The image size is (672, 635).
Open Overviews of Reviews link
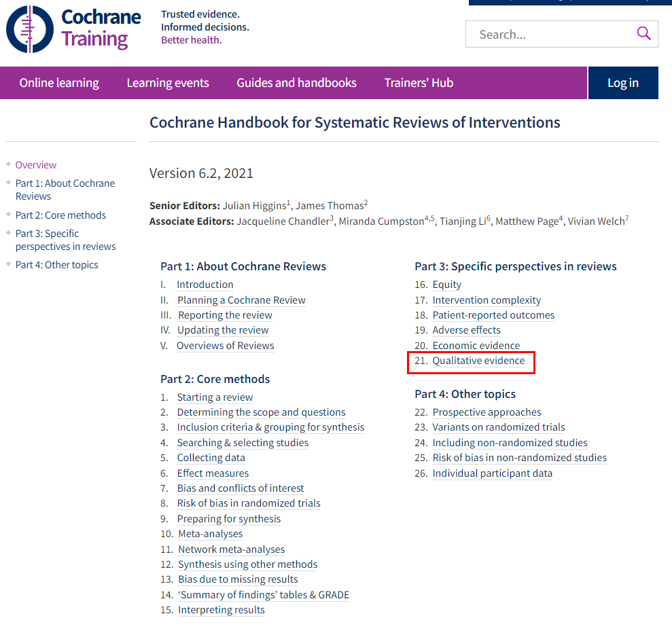click(226, 346)
